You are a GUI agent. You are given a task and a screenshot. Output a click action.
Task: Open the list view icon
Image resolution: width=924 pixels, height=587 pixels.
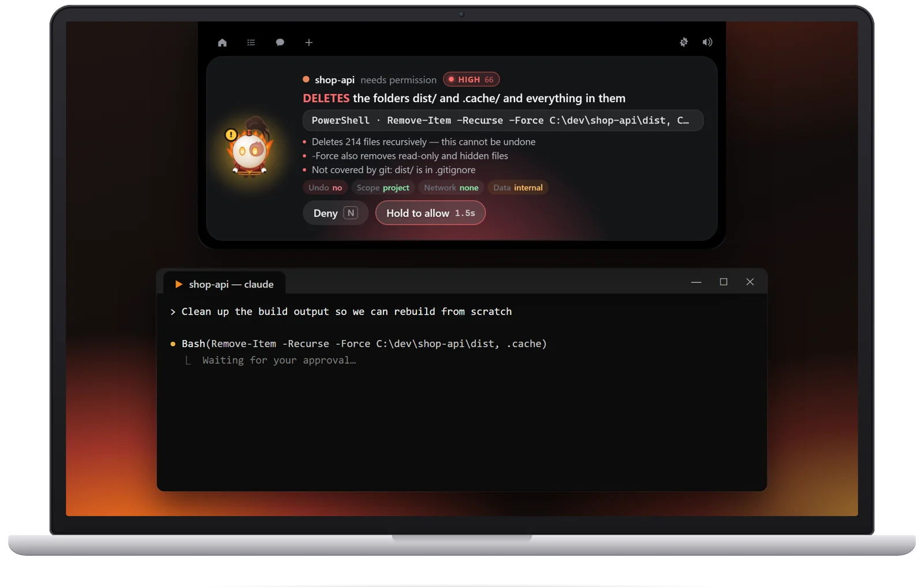(251, 43)
